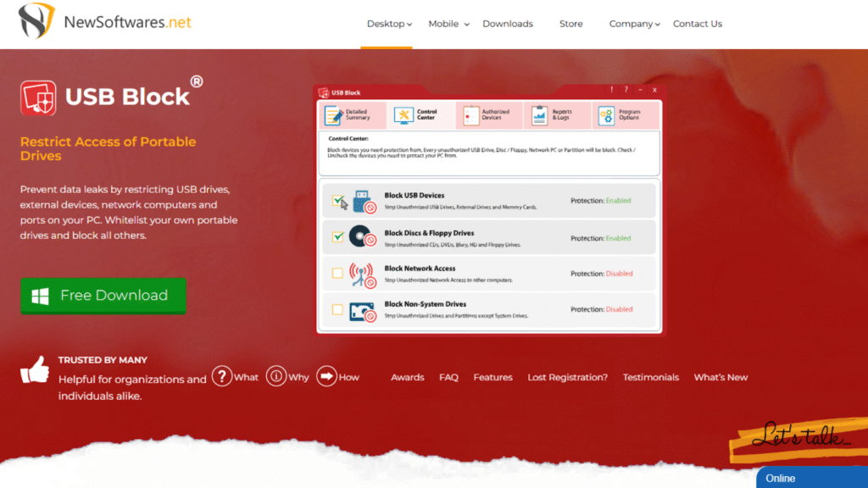
Task: Uncheck the Block USB Devices checkbox
Action: coord(338,202)
